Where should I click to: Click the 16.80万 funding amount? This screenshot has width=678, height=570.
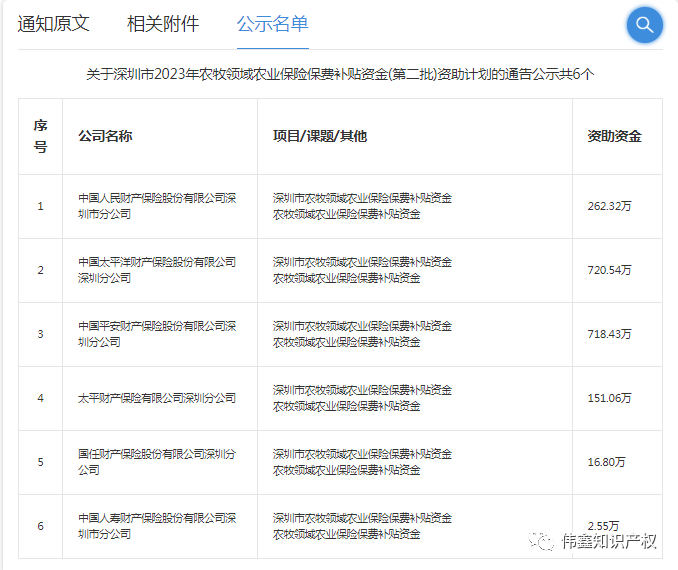606,462
